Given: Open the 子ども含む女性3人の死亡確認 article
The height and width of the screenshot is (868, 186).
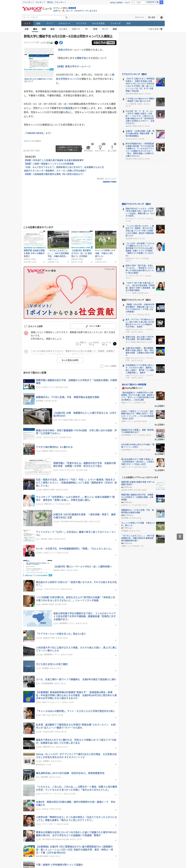Looking at the screenshot, I should coord(52,664).
